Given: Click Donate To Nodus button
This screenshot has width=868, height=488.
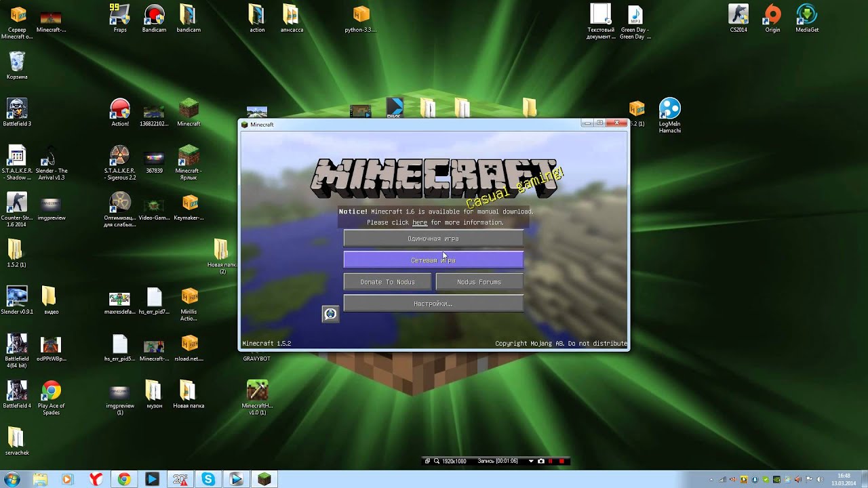Looking at the screenshot, I should tap(387, 282).
